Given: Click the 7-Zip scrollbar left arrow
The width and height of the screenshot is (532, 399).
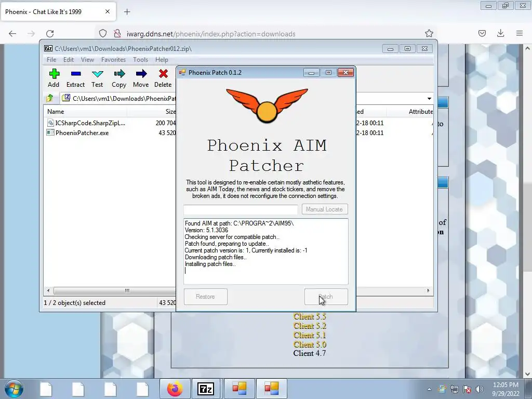Looking at the screenshot, I should pyautogui.click(x=48, y=291).
